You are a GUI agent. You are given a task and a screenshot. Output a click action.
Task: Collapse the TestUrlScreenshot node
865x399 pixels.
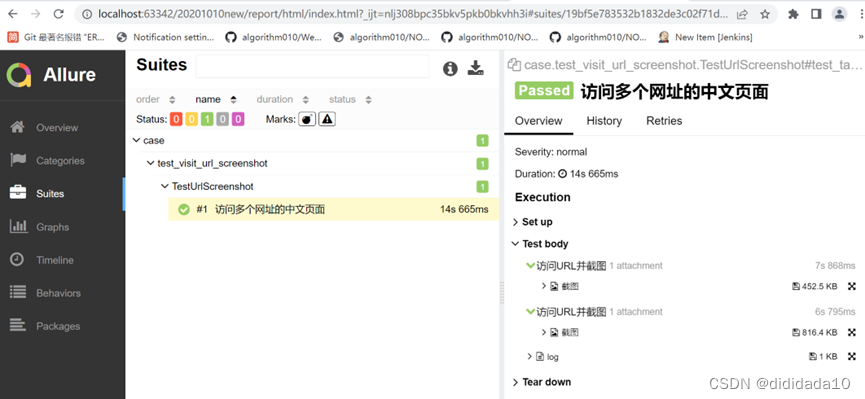click(x=165, y=187)
